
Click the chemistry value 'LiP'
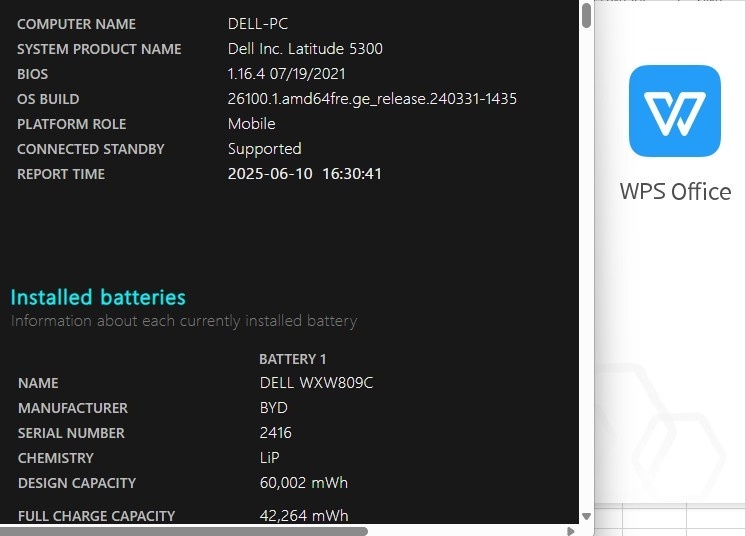pyautogui.click(x=269, y=458)
